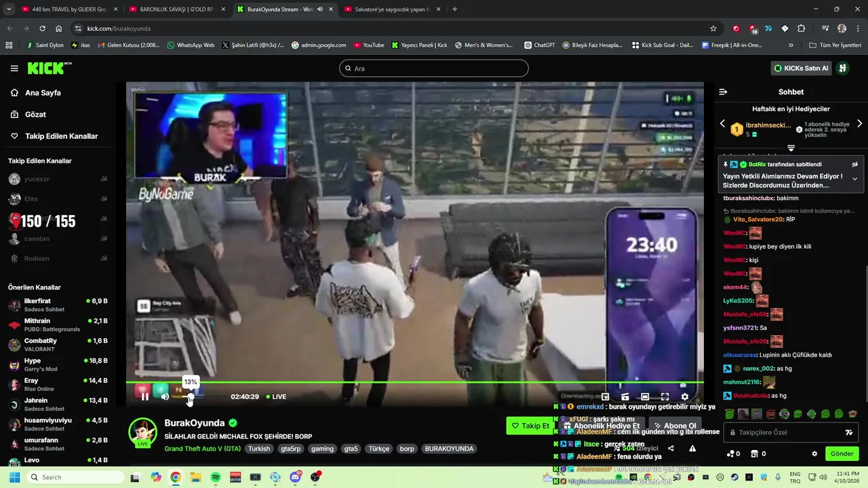Open the ilkerfirat recommended channel
The width and height of the screenshot is (868, 488).
pos(58,304)
